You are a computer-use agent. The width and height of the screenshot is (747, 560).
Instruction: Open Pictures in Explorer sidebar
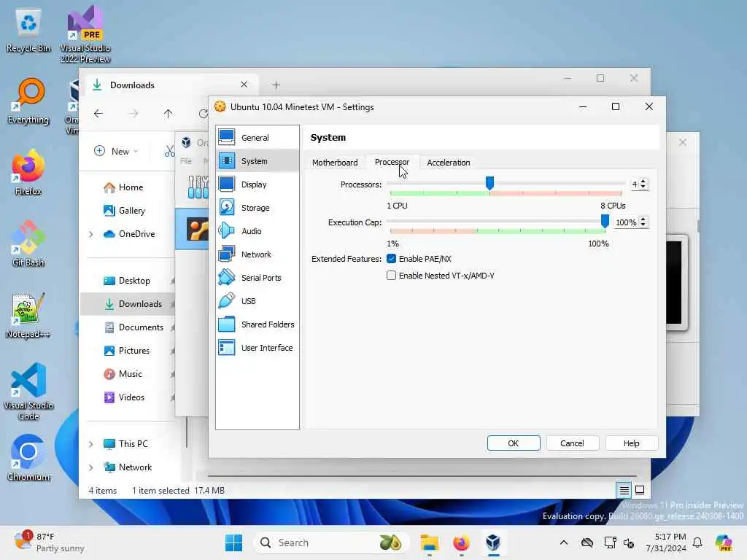point(128,351)
